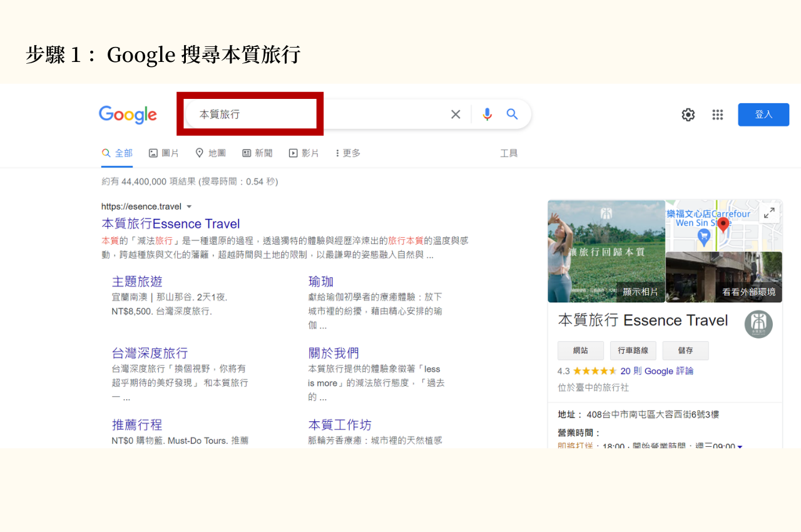Click the Carrefour shopping cart map icon
Image resolution: width=801 pixels, height=532 pixels.
coord(703,237)
